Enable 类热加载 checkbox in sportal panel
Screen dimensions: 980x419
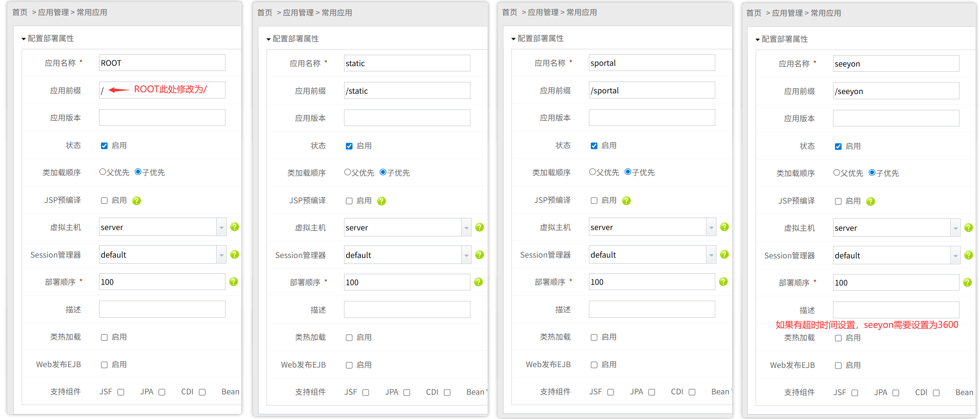tap(594, 337)
